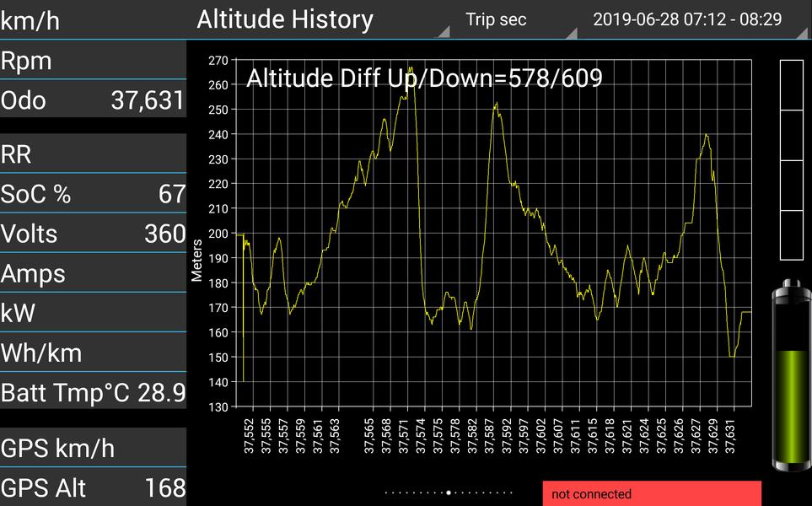Image resolution: width=812 pixels, height=506 pixels.
Task: Select the SoC % row
Action: click(94, 194)
